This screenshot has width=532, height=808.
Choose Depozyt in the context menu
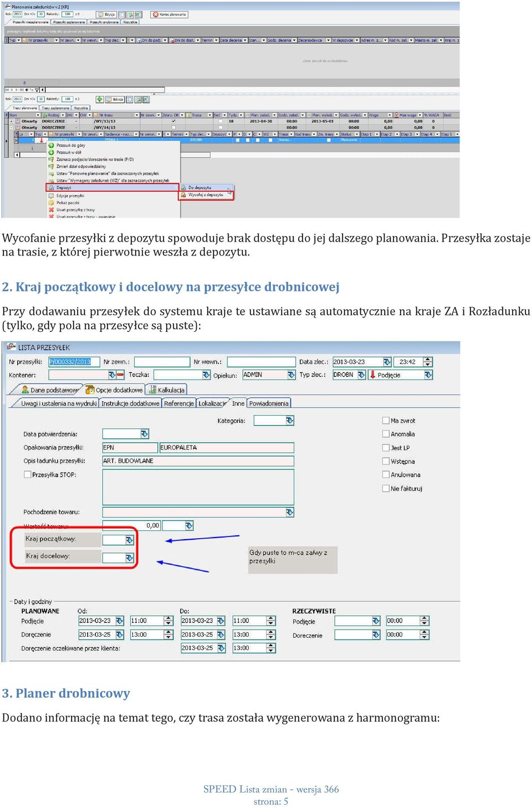[113, 188]
